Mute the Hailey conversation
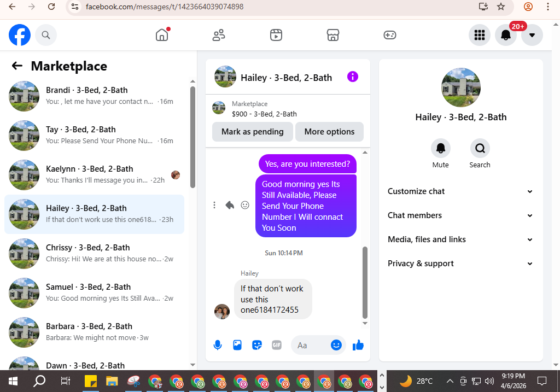 (441, 148)
